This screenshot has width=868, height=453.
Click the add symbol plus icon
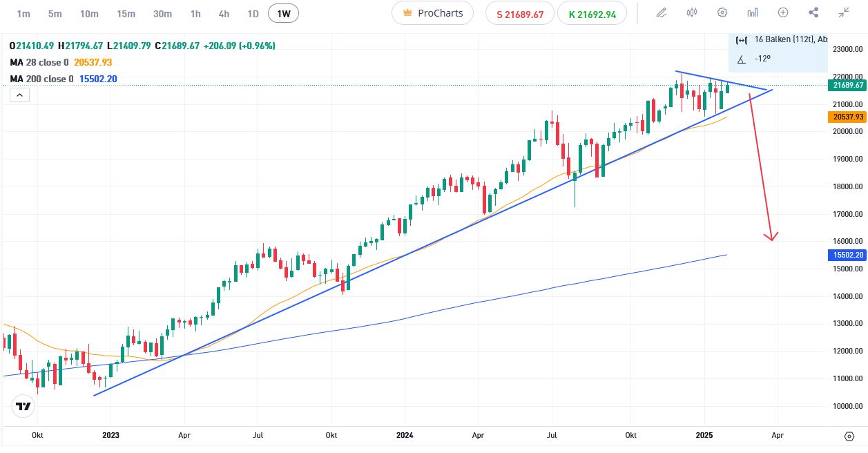click(x=783, y=12)
